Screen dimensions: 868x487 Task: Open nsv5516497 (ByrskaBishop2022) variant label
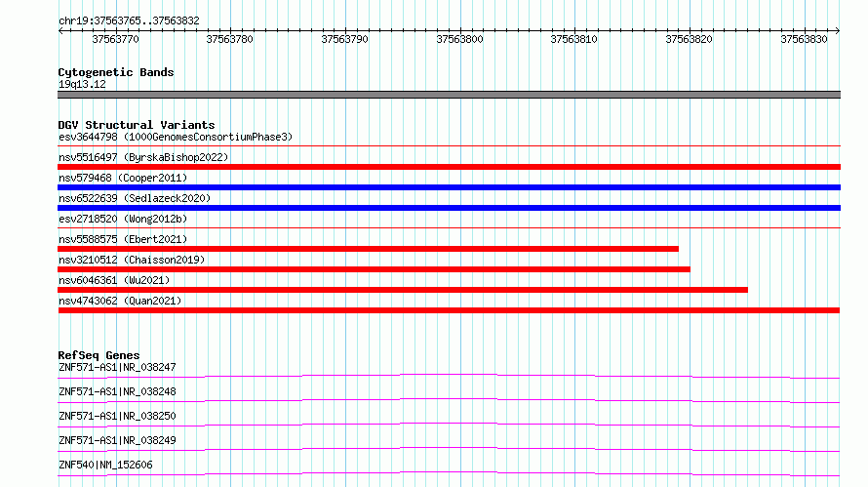(143, 157)
